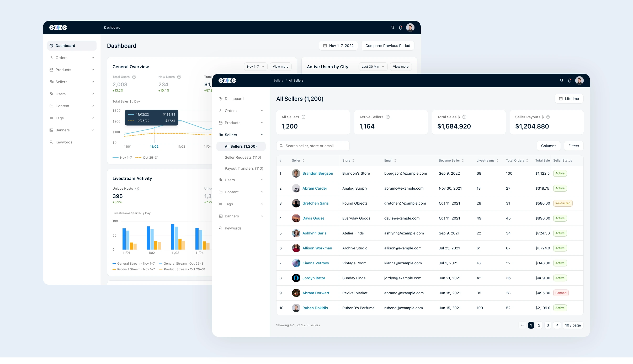The image size is (633, 364).
Task: Click View more in Active Users by City
Action: click(401, 67)
